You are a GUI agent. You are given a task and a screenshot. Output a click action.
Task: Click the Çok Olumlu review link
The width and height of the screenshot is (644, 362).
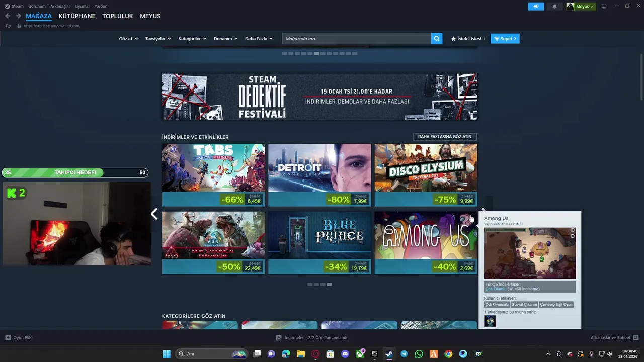point(496,289)
